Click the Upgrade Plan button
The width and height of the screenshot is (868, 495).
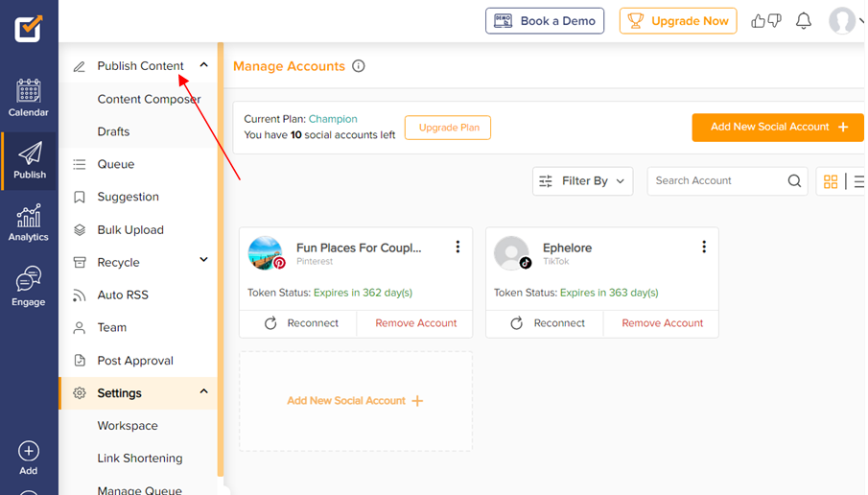(x=448, y=128)
